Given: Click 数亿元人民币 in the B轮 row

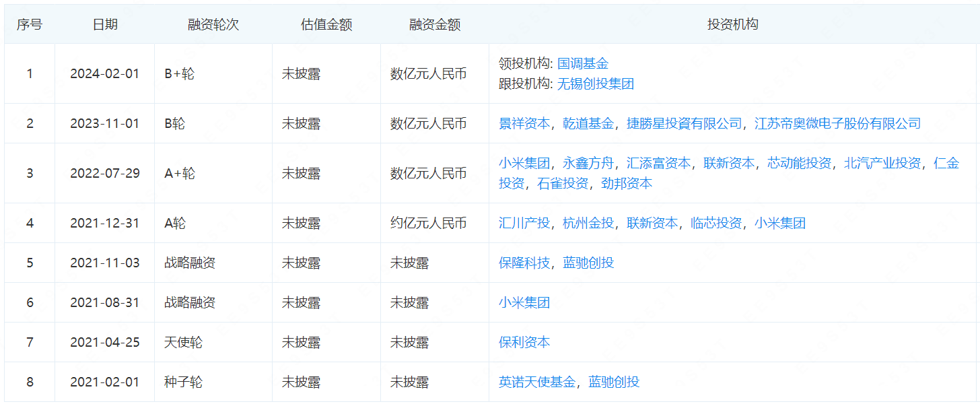Looking at the screenshot, I should pyautogui.click(x=429, y=123).
